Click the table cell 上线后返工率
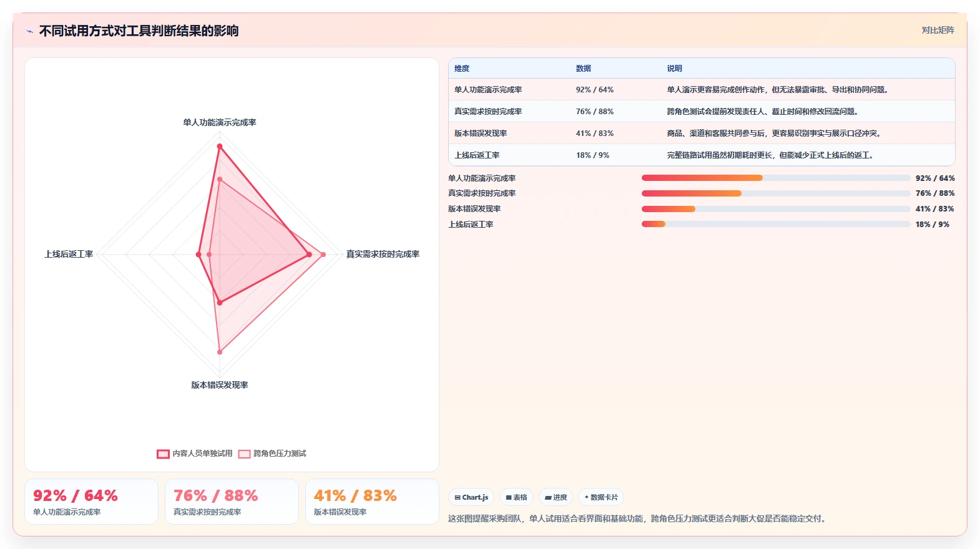The width and height of the screenshot is (980, 549). [477, 155]
